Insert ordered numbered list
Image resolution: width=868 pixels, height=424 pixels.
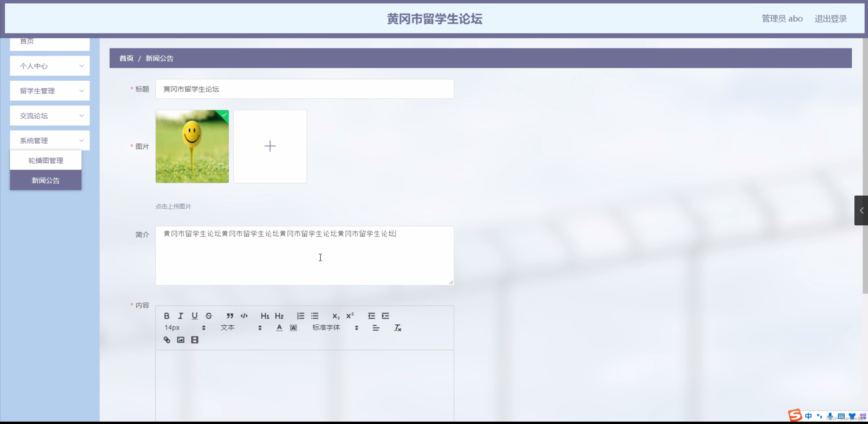coord(301,316)
